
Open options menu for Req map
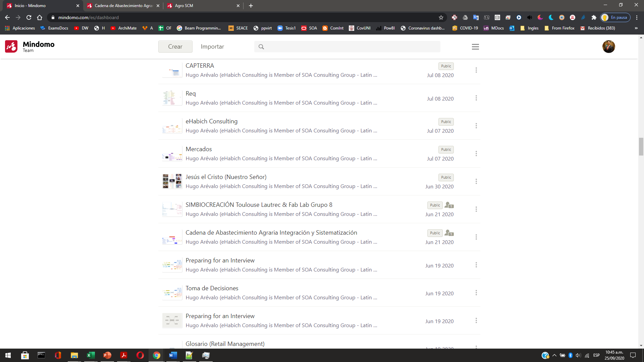coord(476,98)
